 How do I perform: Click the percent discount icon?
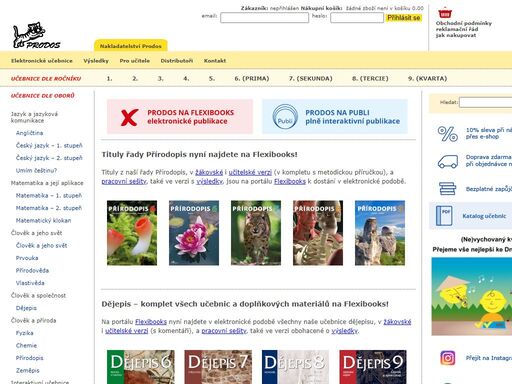[447, 134]
